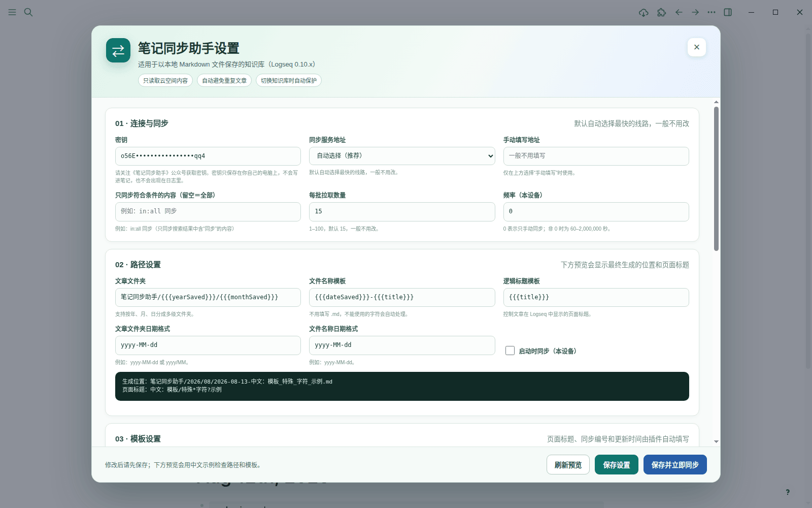Open the Logseq left sidebar hamburger menu
The image size is (812, 508).
[12, 12]
